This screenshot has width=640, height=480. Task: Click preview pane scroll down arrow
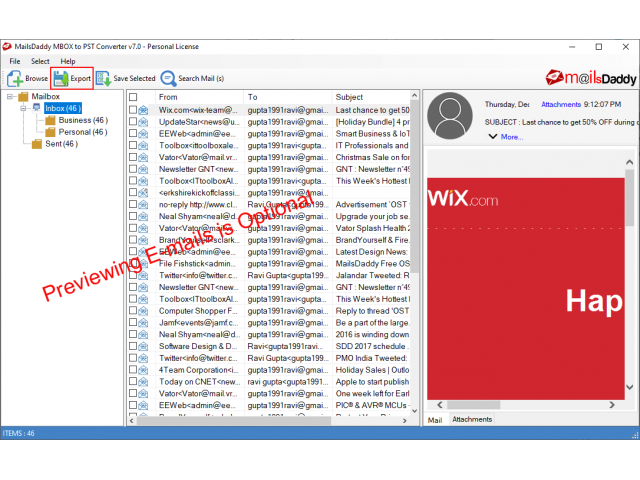coord(629,387)
